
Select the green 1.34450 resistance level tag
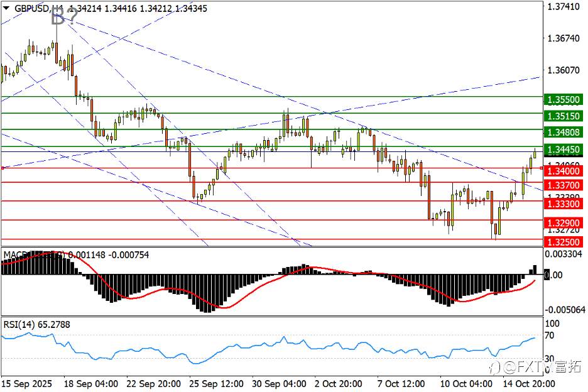tap(563, 150)
